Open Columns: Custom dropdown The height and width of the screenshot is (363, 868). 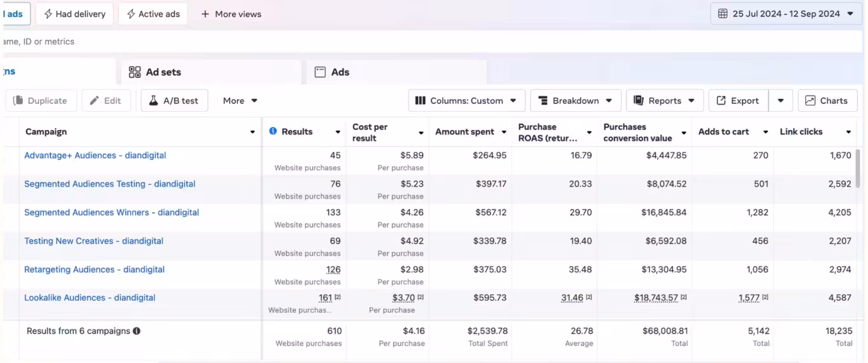[x=466, y=100]
